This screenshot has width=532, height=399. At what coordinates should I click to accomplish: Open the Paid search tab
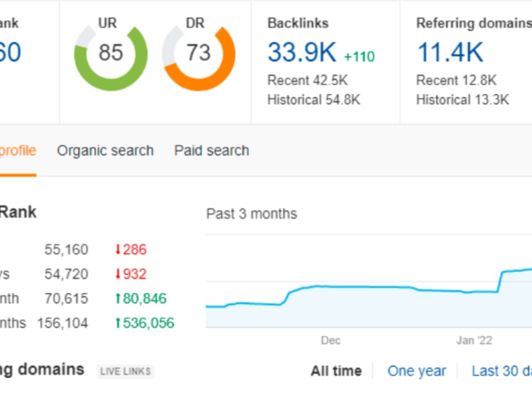click(x=212, y=151)
